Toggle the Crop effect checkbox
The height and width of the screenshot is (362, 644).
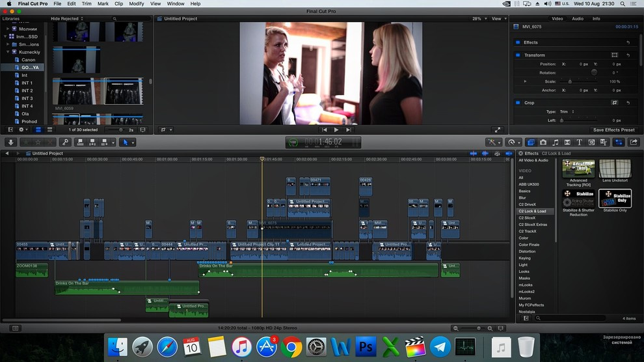517,103
